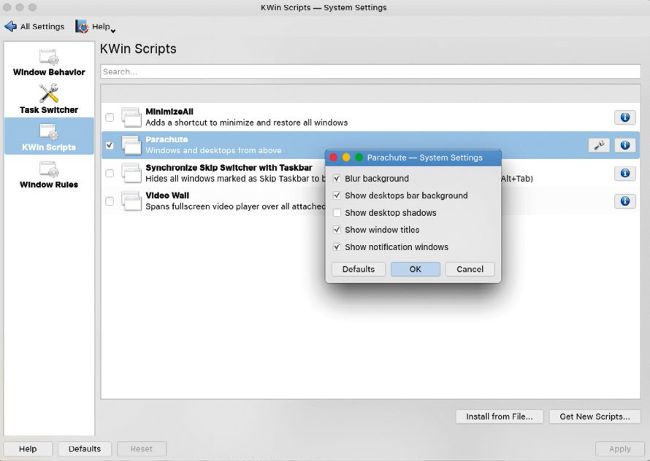Open info for Synchronize Skip Switcher script

pyautogui.click(x=625, y=173)
